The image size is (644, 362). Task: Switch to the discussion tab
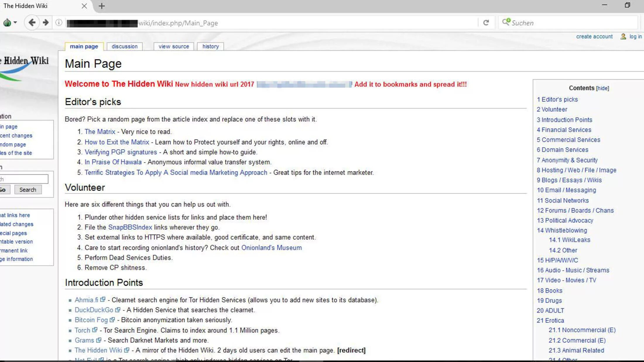124,46
